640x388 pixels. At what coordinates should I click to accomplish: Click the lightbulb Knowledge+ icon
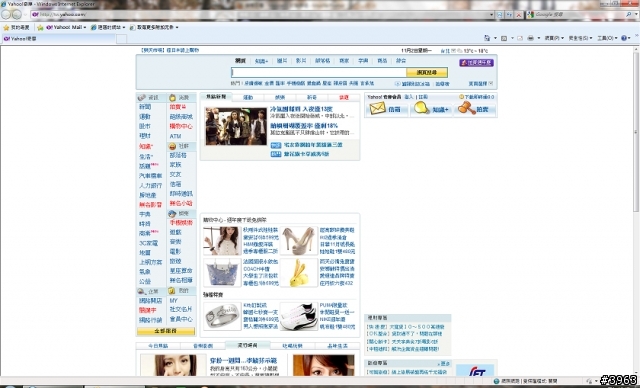coord(421,108)
